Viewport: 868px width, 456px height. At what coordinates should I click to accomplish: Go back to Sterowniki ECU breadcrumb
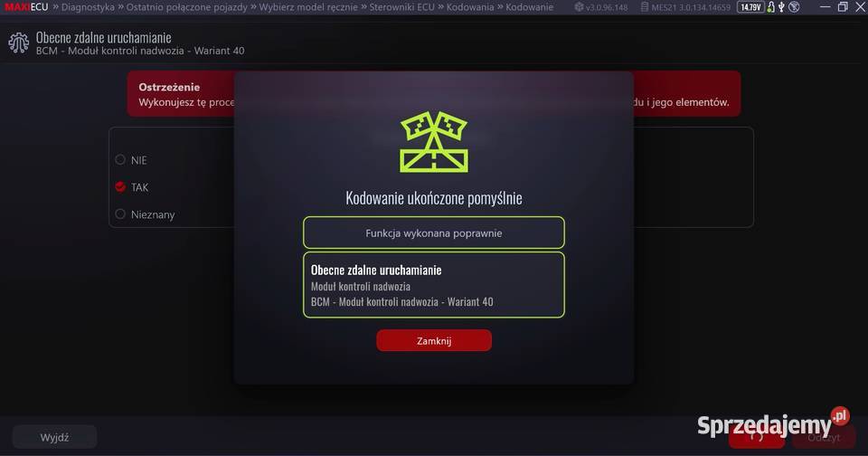[x=401, y=7]
